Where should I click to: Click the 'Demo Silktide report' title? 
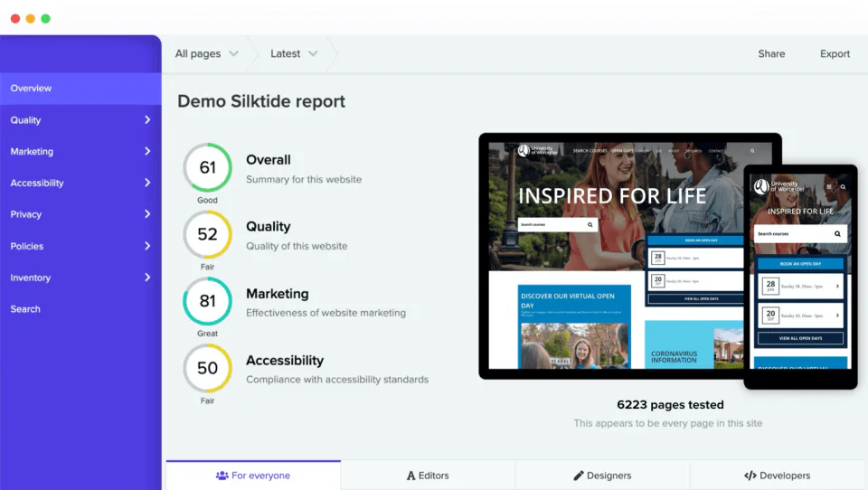click(261, 101)
